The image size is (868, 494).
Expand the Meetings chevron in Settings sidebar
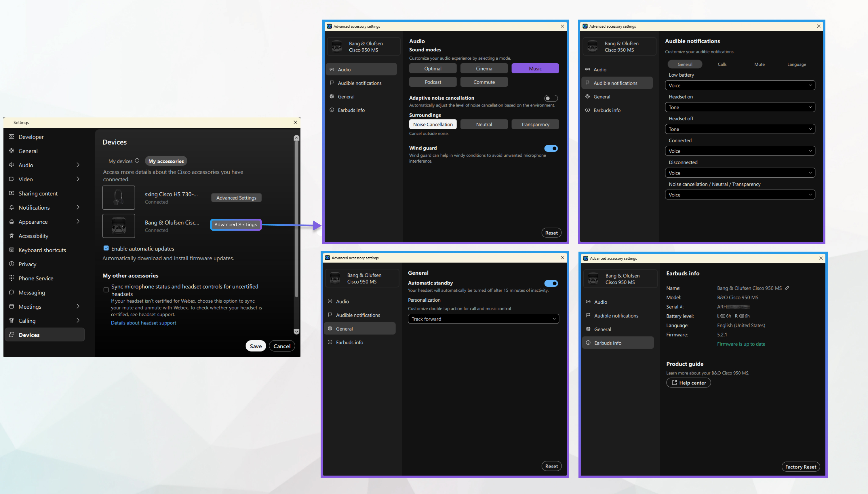(78, 306)
